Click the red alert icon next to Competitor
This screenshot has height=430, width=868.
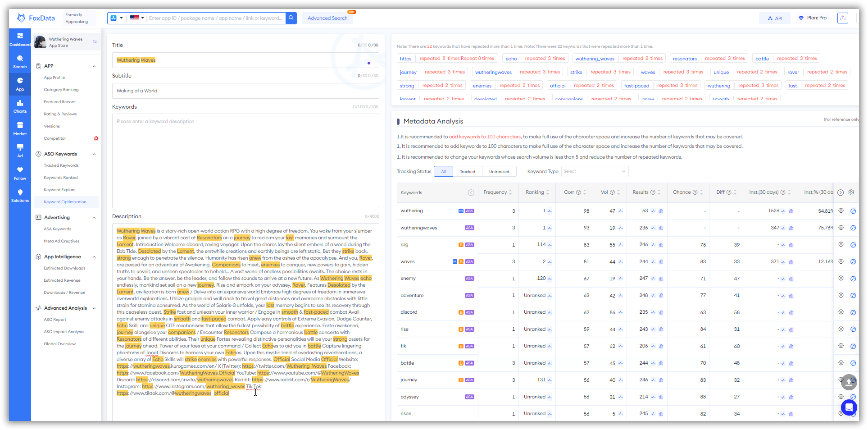pyautogui.click(x=96, y=138)
